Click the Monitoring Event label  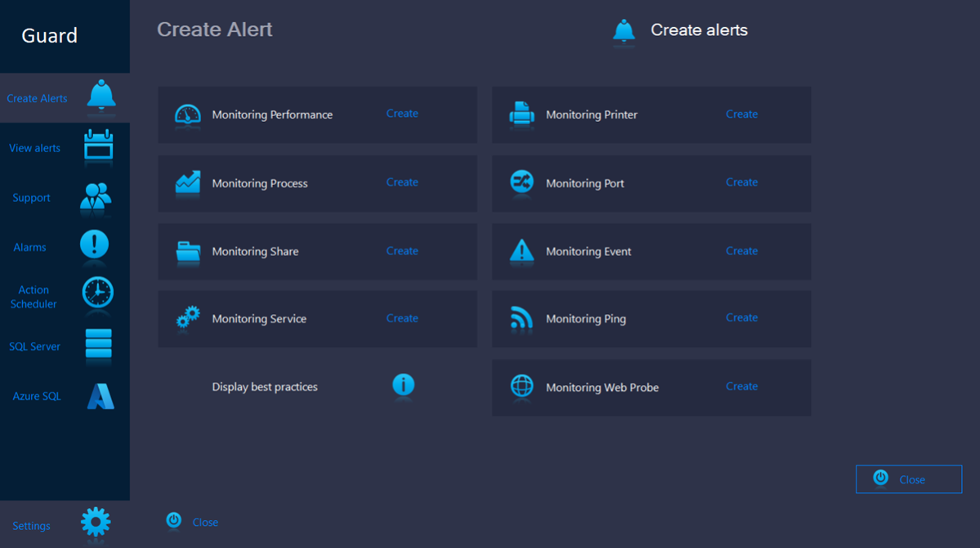pos(588,251)
